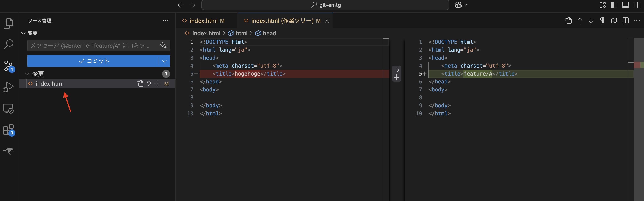Open the Search view in activity bar

(x=8, y=44)
